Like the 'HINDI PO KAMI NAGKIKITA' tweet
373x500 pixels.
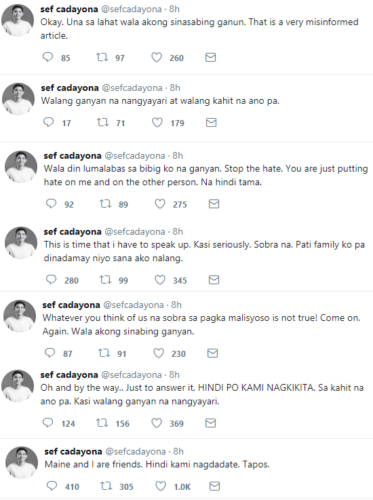(x=157, y=423)
